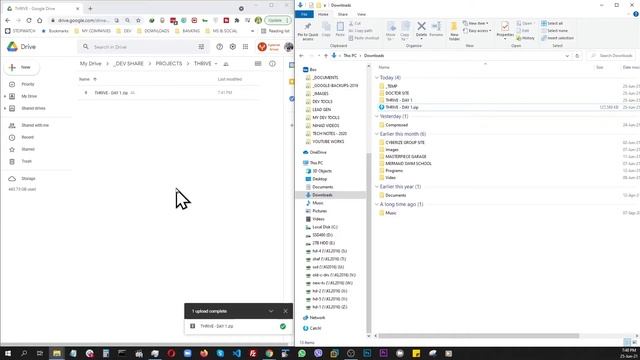This screenshot has width=640, height=360.
Task: Click My Drive in breadcrumb path
Action: (x=90, y=64)
